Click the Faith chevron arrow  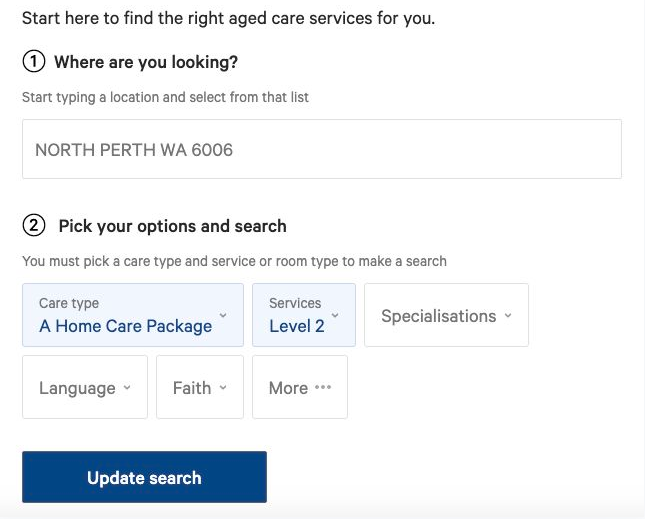(x=223, y=387)
